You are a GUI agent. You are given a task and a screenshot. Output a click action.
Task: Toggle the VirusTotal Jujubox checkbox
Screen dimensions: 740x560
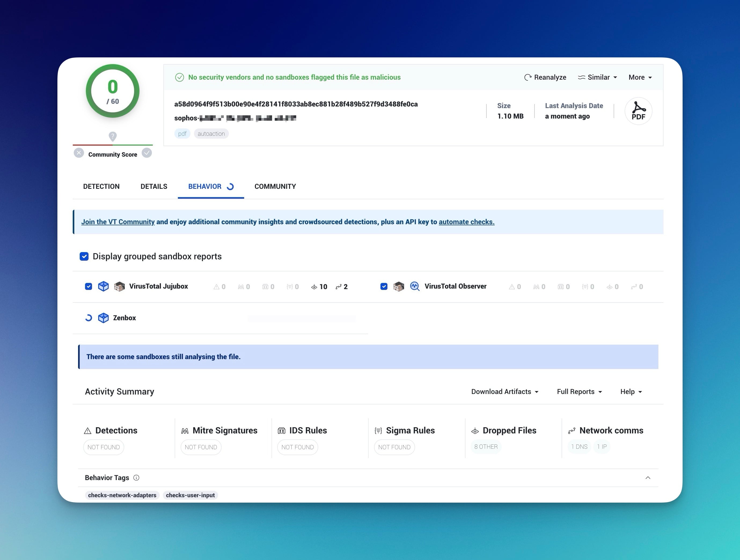click(88, 286)
